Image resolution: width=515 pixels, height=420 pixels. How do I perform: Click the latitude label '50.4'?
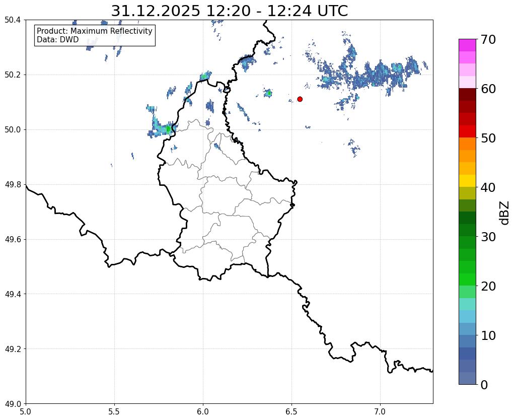[x=13, y=20]
